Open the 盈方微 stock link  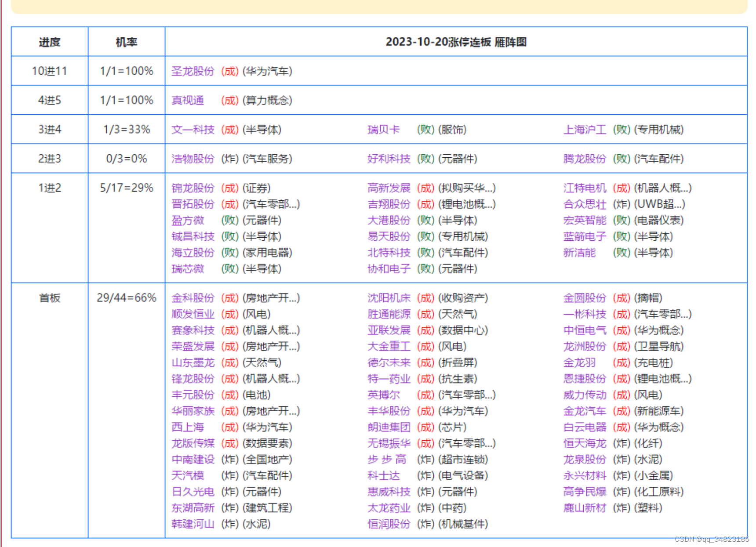[x=188, y=221]
